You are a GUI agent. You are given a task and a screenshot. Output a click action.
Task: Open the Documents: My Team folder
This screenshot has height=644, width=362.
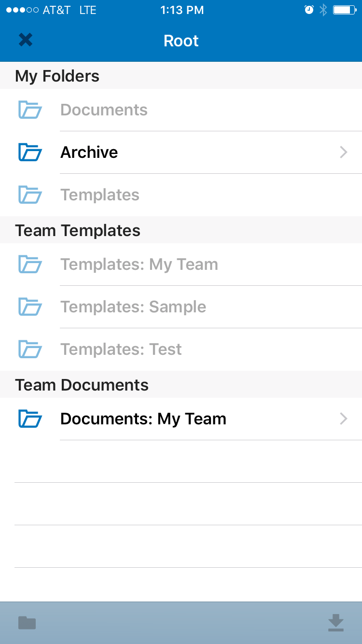tap(143, 419)
